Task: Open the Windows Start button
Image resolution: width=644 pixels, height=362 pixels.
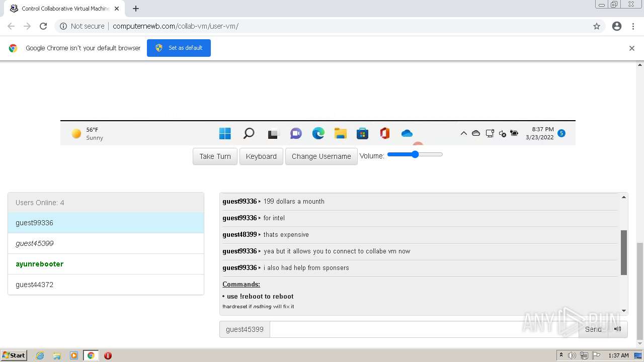Action: point(14,355)
